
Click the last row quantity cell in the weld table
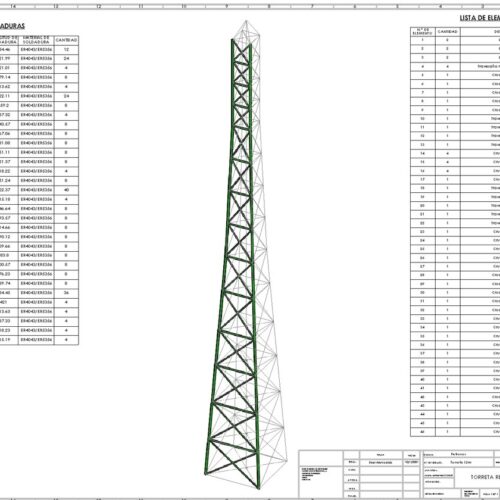66,340
